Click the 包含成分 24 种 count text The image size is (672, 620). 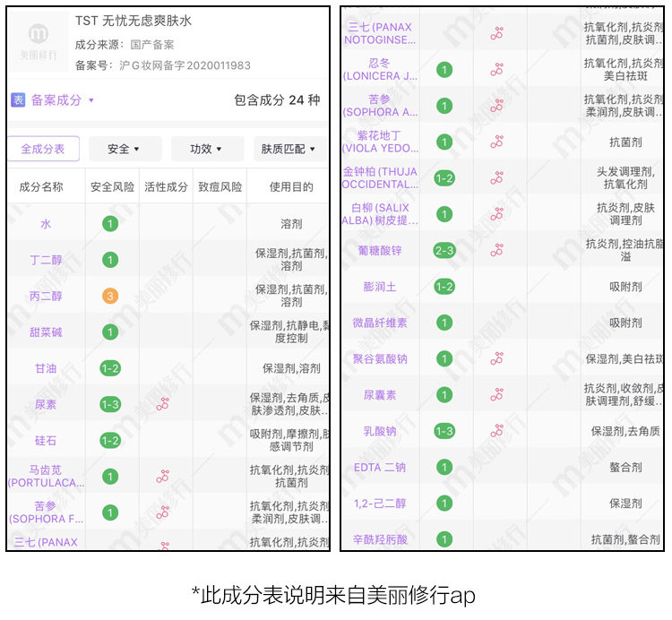(x=277, y=100)
